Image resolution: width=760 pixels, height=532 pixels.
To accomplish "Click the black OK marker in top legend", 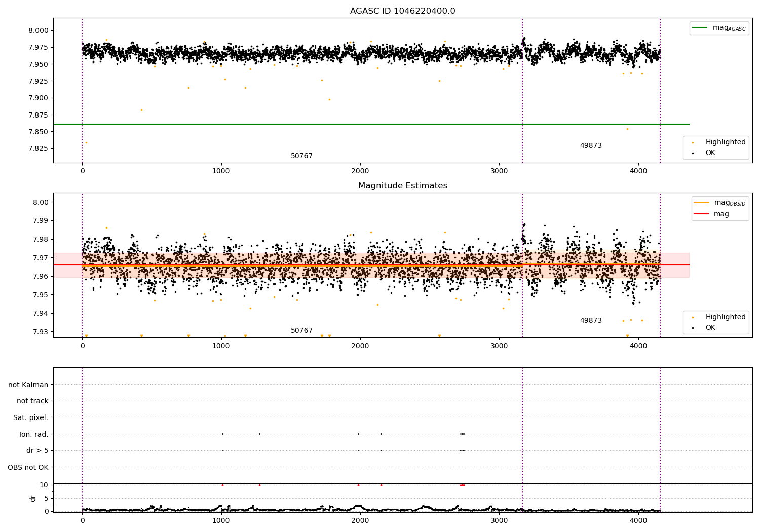I will tap(693, 153).
